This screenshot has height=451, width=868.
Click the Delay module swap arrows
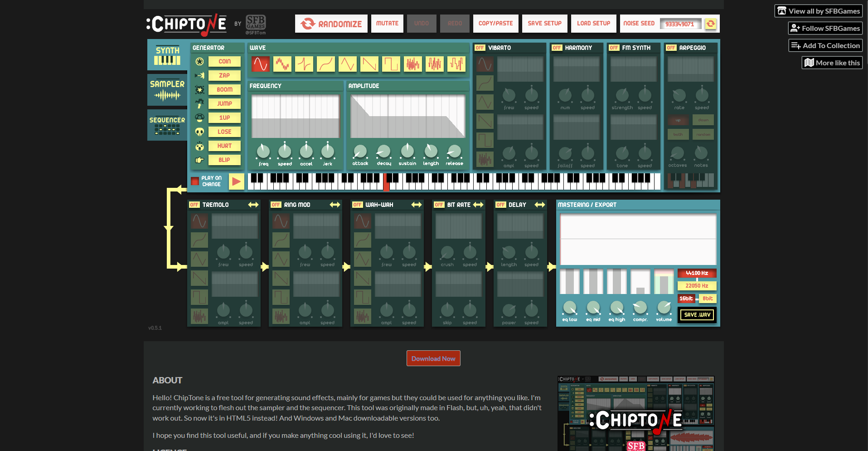pyautogui.click(x=539, y=205)
